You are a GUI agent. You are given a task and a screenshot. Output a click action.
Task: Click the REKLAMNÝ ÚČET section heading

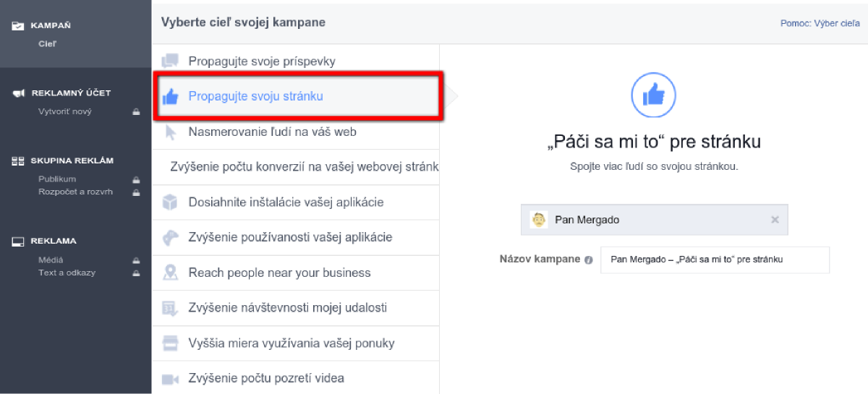[x=71, y=93]
